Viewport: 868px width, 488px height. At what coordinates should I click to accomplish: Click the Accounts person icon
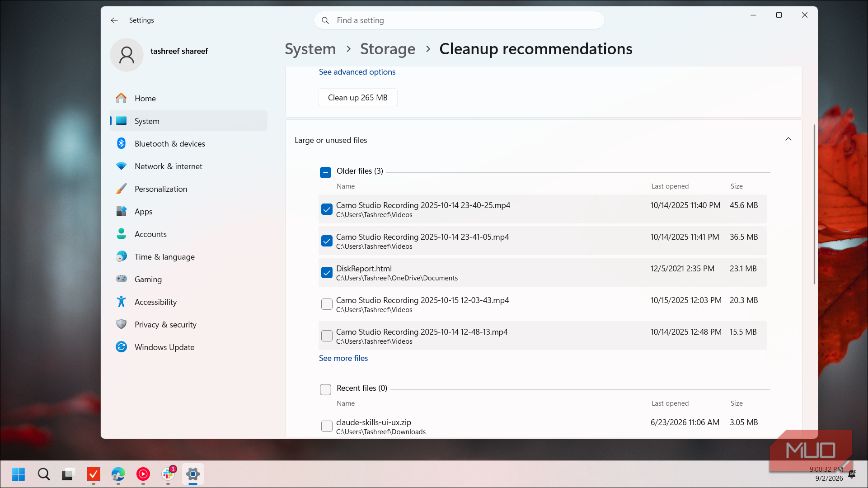121,234
